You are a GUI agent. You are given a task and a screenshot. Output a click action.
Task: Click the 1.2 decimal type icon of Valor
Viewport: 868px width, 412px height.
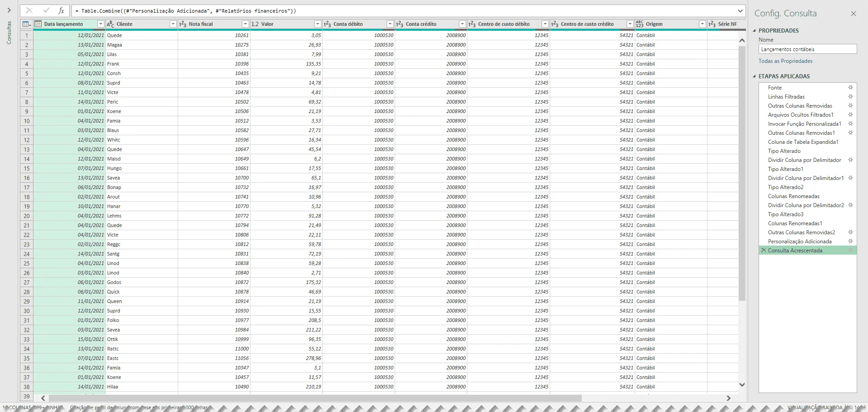[255, 24]
